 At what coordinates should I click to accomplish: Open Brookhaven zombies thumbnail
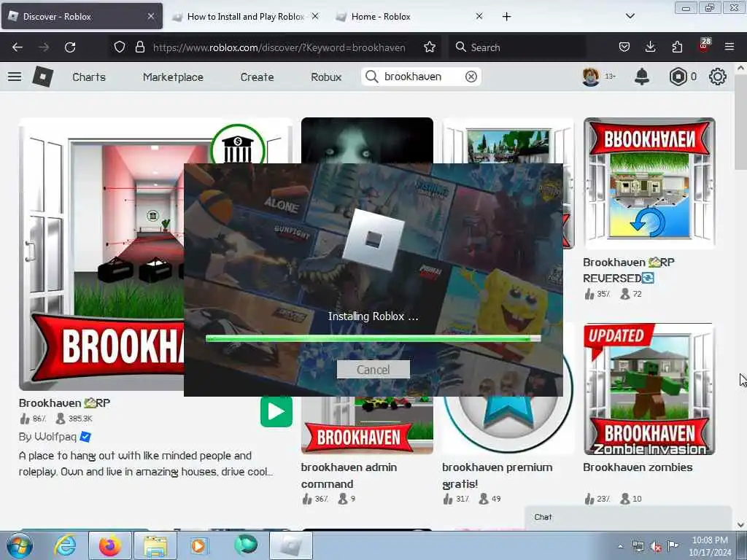point(649,389)
